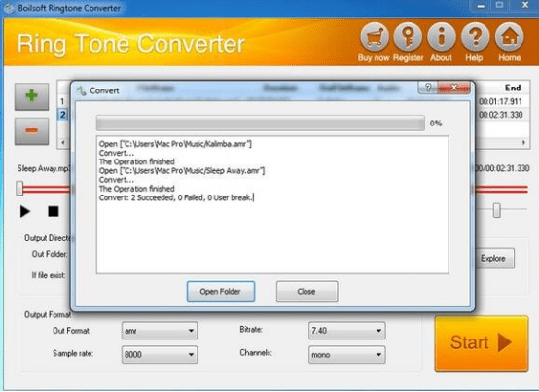Open the Bitrate 7.40 dropdown

click(346, 331)
